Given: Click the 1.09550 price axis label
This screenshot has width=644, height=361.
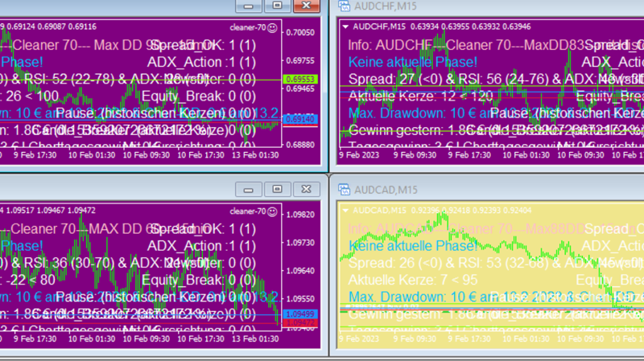Looking at the screenshot, I should 300,299.
